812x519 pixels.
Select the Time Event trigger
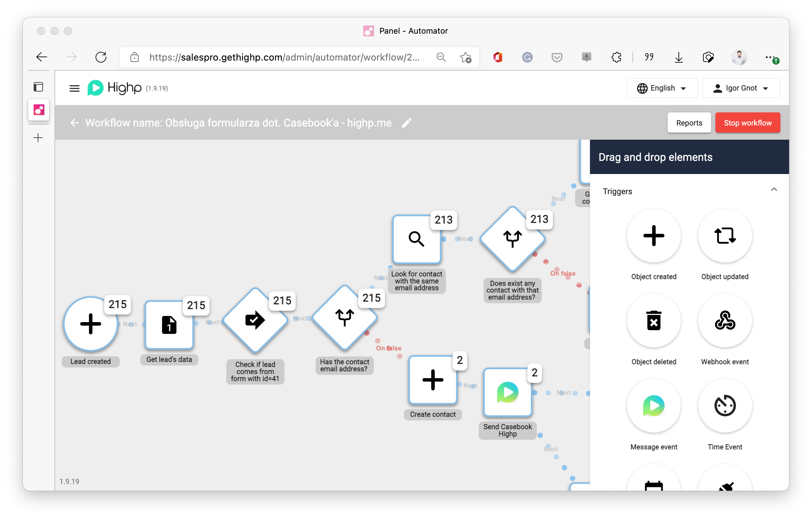point(725,405)
